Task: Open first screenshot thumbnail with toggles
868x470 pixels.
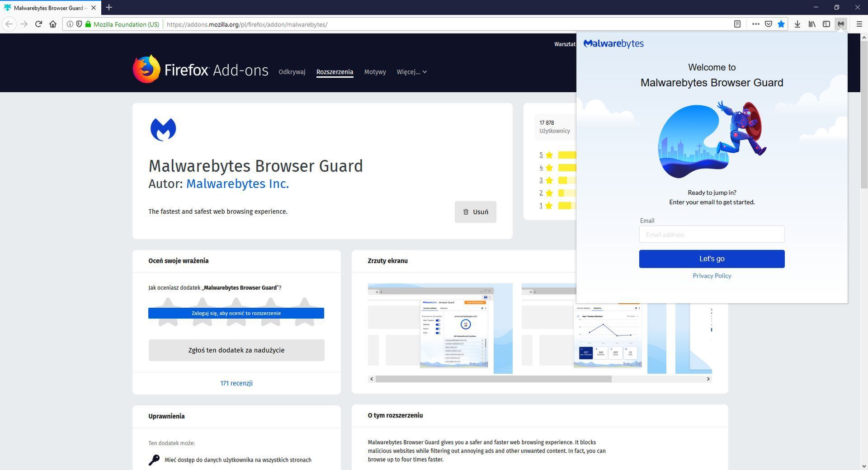Action: [440, 329]
